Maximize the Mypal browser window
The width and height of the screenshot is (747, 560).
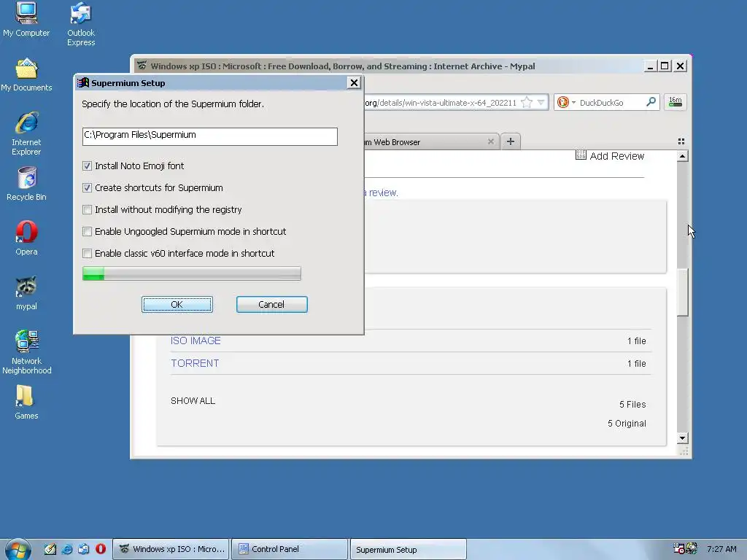[665, 66]
